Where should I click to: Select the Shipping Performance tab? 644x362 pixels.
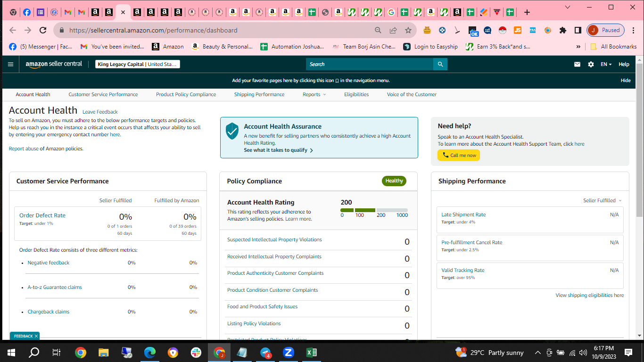click(x=259, y=94)
